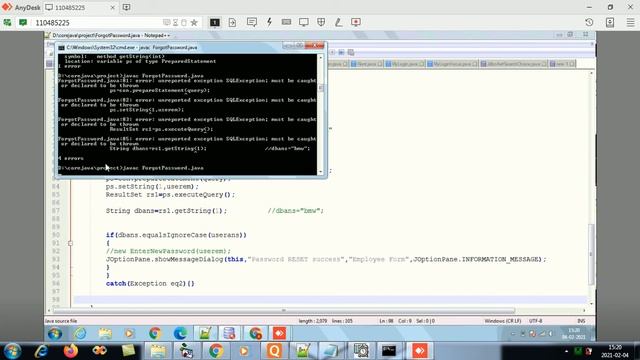Close the 110485225 session tab
The height and width of the screenshot is (360, 640).
coord(113,8)
